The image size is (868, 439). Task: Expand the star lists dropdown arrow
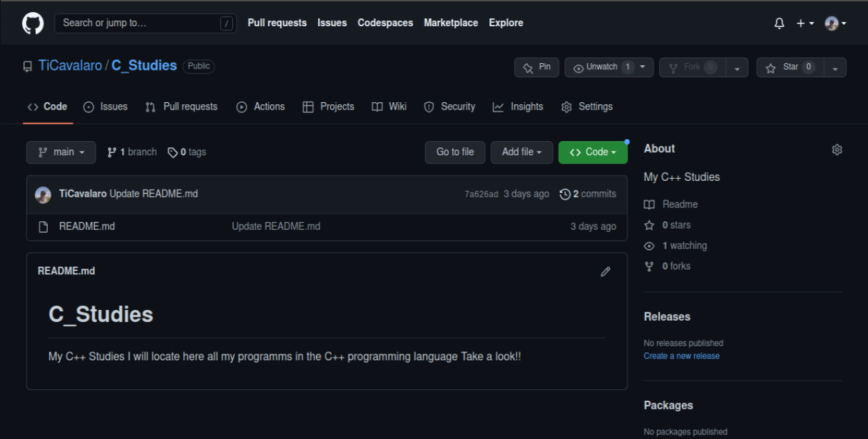coord(835,67)
